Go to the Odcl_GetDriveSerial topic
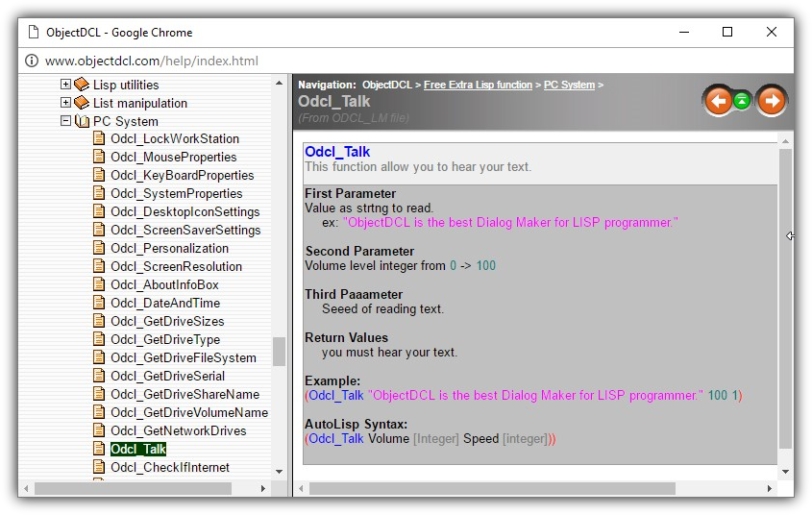 (x=168, y=376)
